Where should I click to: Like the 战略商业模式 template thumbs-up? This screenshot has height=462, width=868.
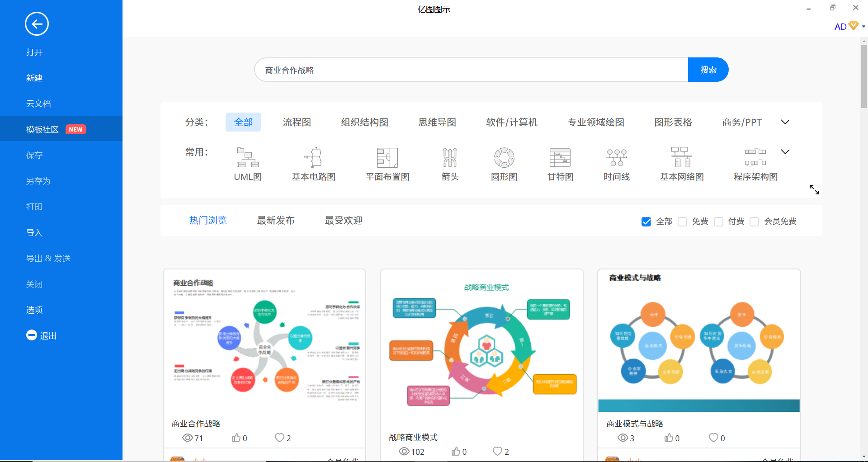click(456, 451)
